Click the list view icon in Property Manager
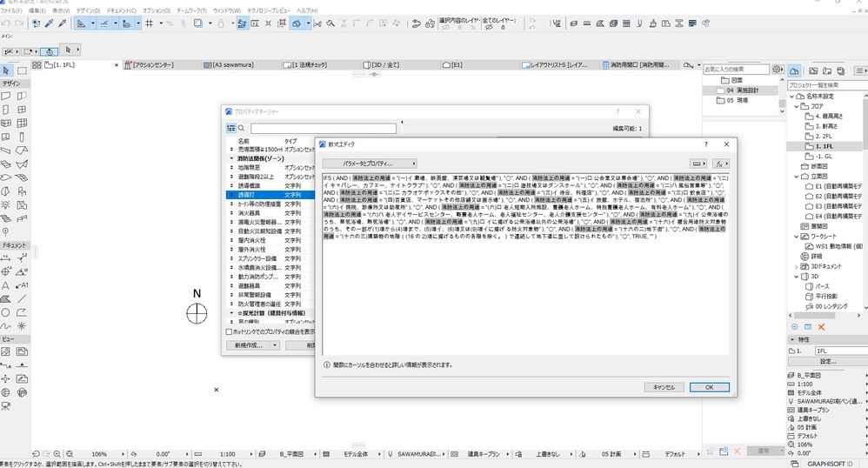The image size is (868, 468). [x=230, y=129]
